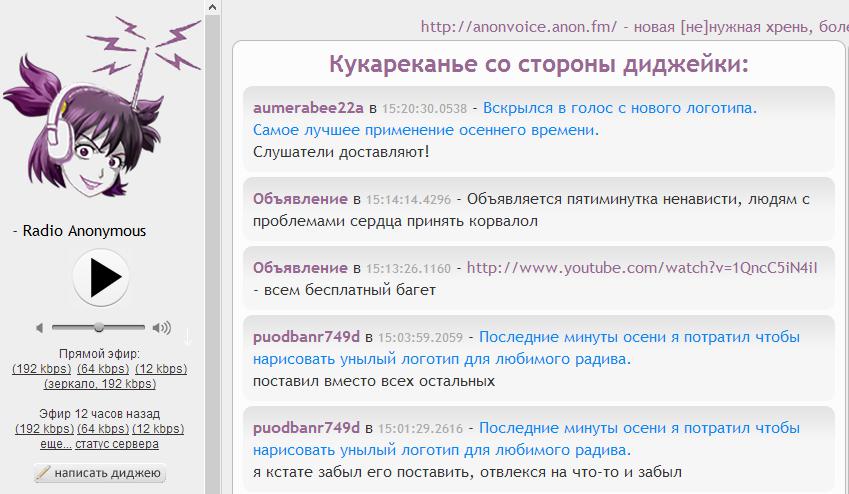Click the "Прямой эфир:" label
This screenshot has height=494, width=849.
coord(99,354)
